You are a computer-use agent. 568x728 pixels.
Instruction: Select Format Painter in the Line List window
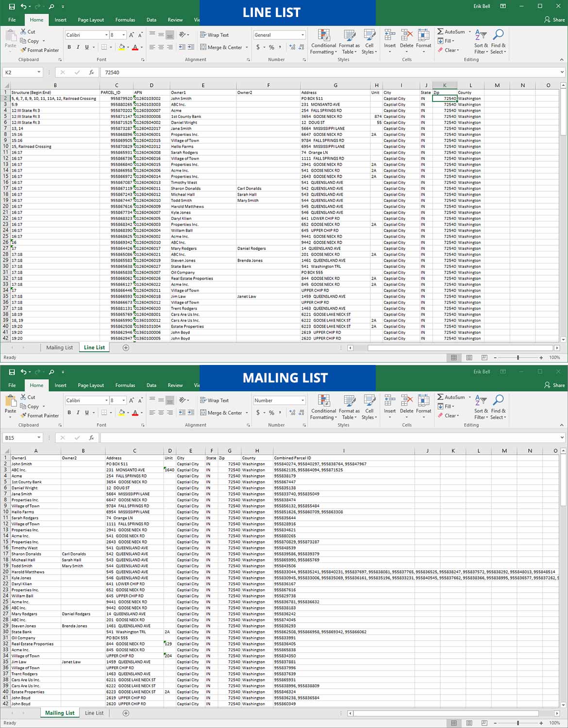(40, 50)
